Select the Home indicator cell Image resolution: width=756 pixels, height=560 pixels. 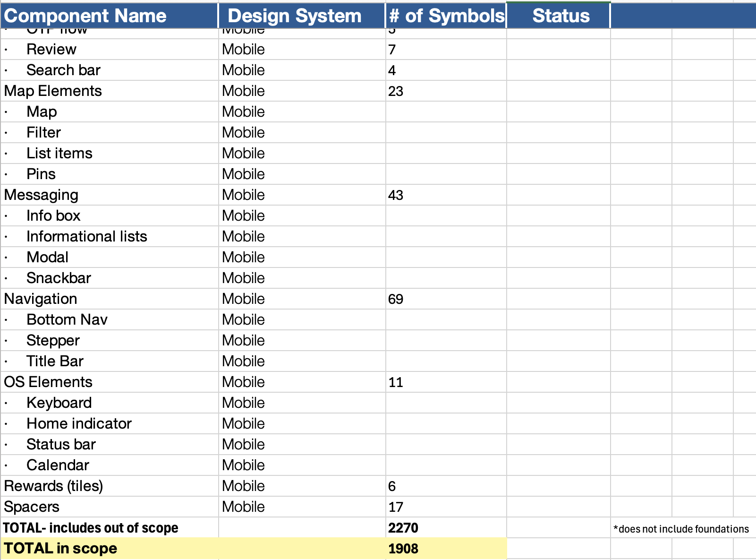[x=79, y=423]
